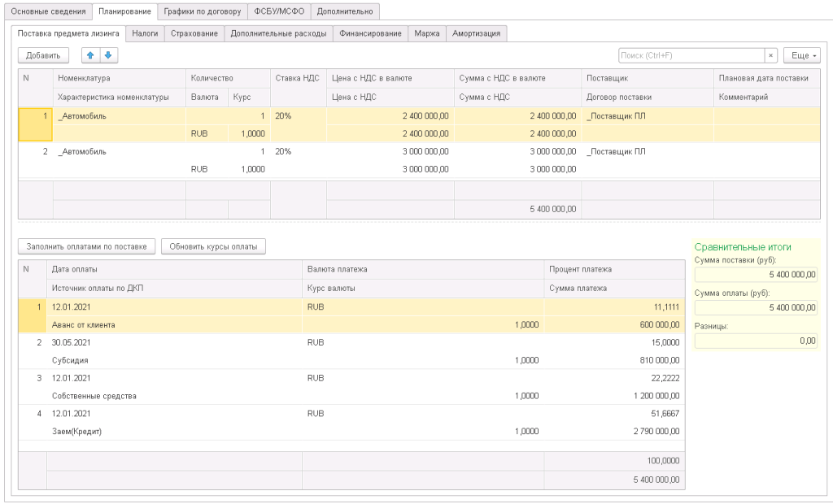Go to the ФСБУ/МСФО tab
The height and width of the screenshot is (504, 833).
coord(278,11)
